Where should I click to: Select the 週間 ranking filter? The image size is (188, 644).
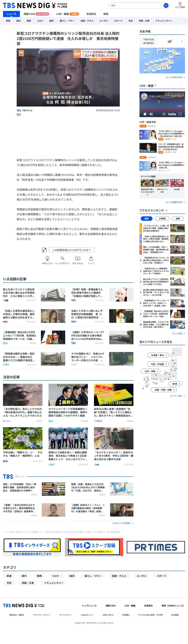pyautogui.click(x=178, y=218)
